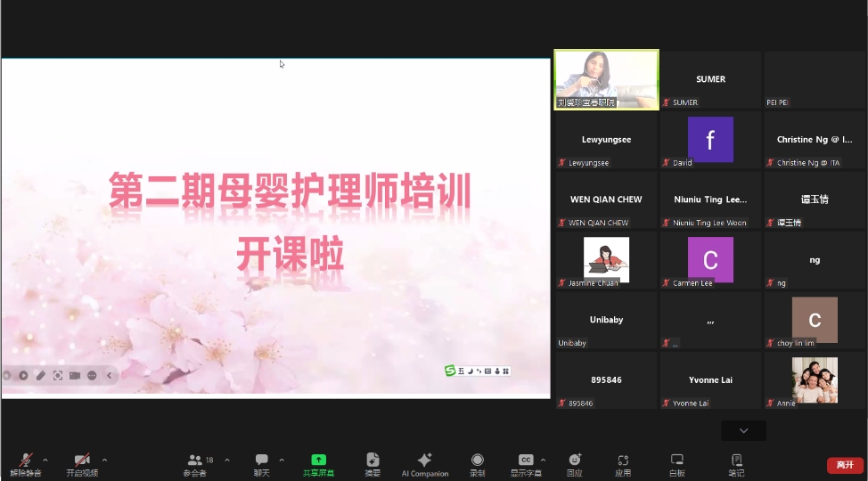Turn on camera with 开启视频
The height and width of the screenshot is (481, 868).
pos(82,461)
